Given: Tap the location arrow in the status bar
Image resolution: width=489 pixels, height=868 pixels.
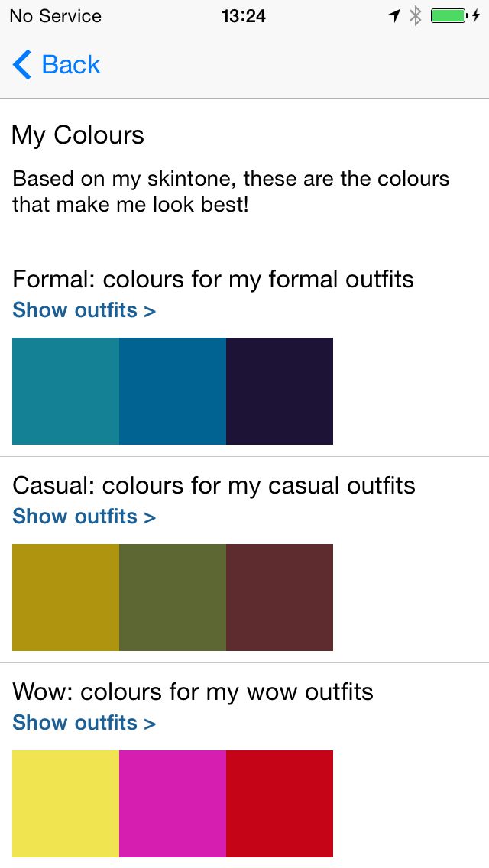Looking at the screenshot, I should coord(392,15).
